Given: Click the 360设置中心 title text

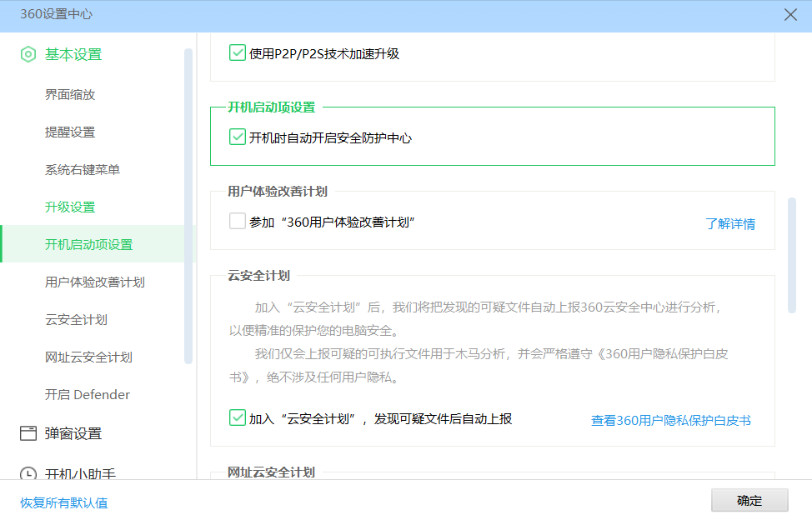Looking at the screenshot, I should tap(56, 14).
